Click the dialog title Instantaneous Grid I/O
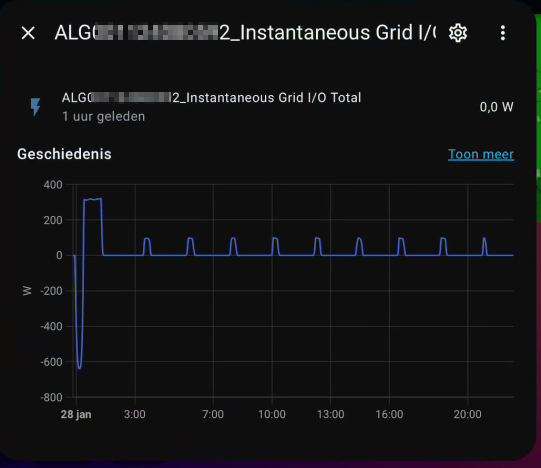 245,33
